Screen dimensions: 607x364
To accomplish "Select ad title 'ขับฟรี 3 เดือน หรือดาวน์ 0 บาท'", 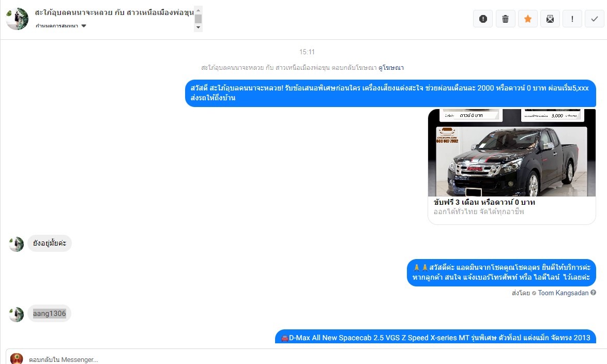I will pyautogui.click(x=484, y=202).
